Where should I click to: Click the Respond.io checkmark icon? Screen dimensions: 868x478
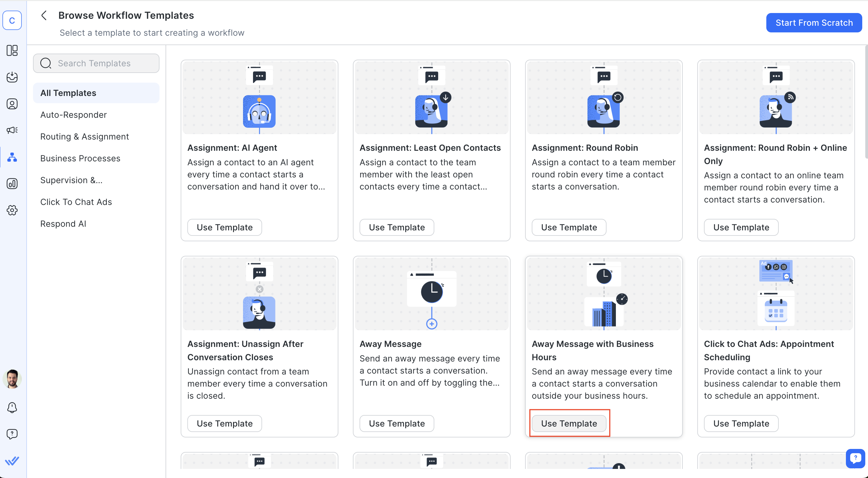pos(12,462)
